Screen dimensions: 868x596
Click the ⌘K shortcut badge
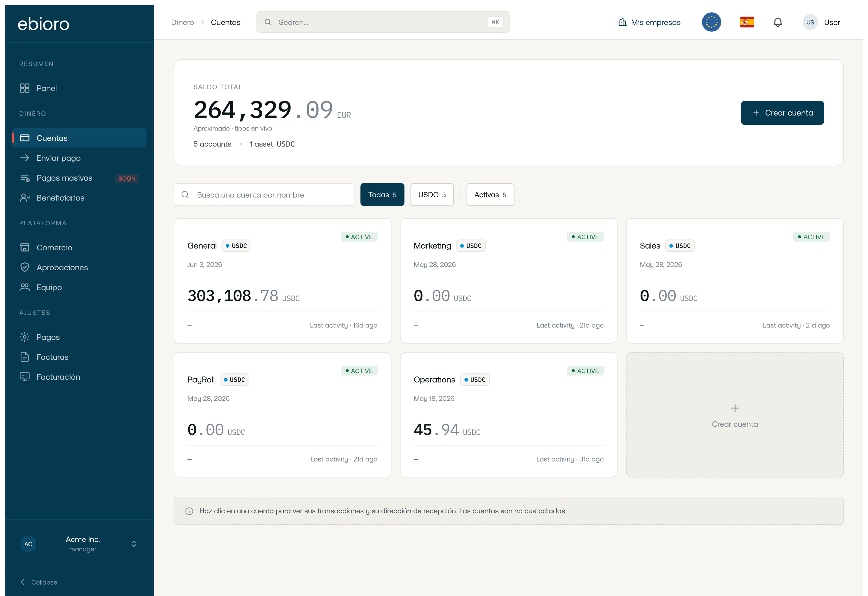tap(495, 22)
